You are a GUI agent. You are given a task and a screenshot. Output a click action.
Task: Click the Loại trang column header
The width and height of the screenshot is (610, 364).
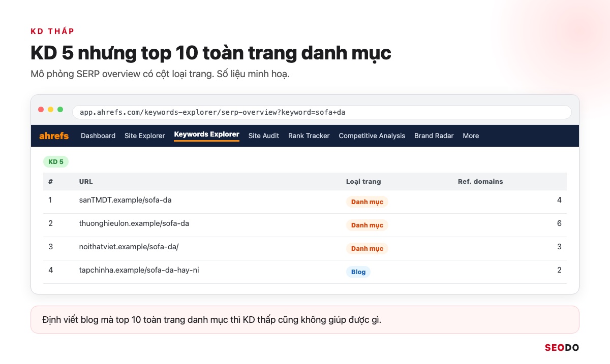pyautogui.click(x=363, y=181)
